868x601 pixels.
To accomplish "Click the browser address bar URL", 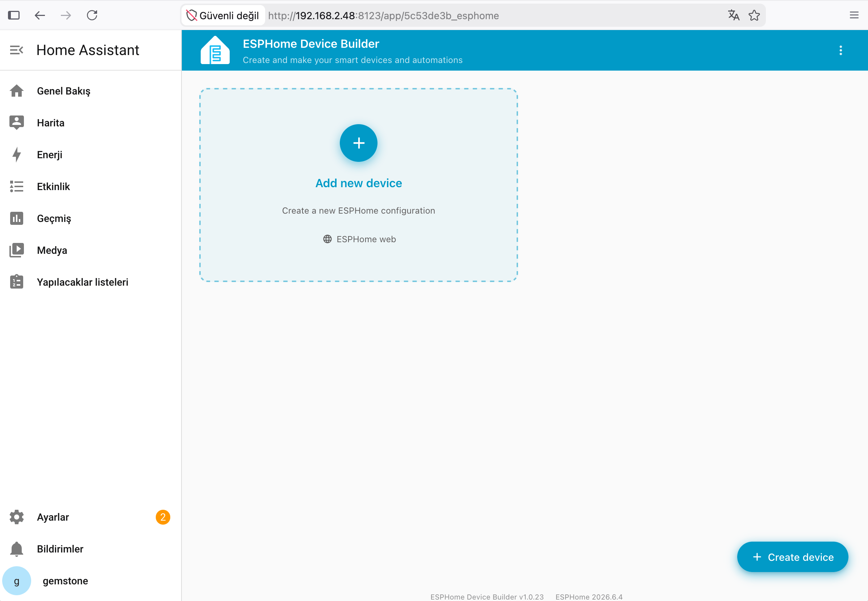I will 384,16.
